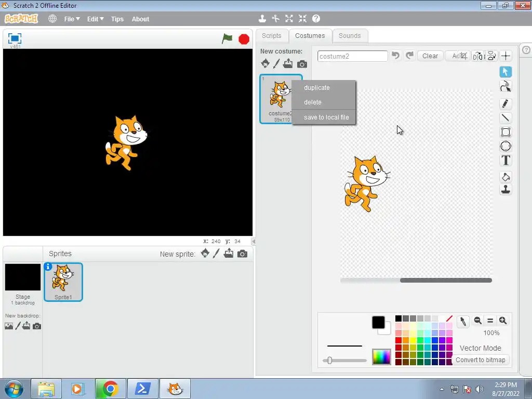
Task: Paint a new sprite
Action: [216, 254]
